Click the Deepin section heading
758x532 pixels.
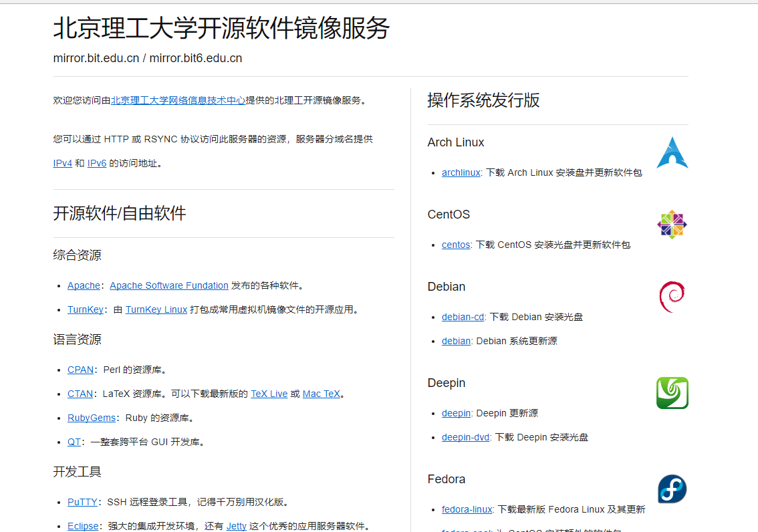tap(447, 383)
